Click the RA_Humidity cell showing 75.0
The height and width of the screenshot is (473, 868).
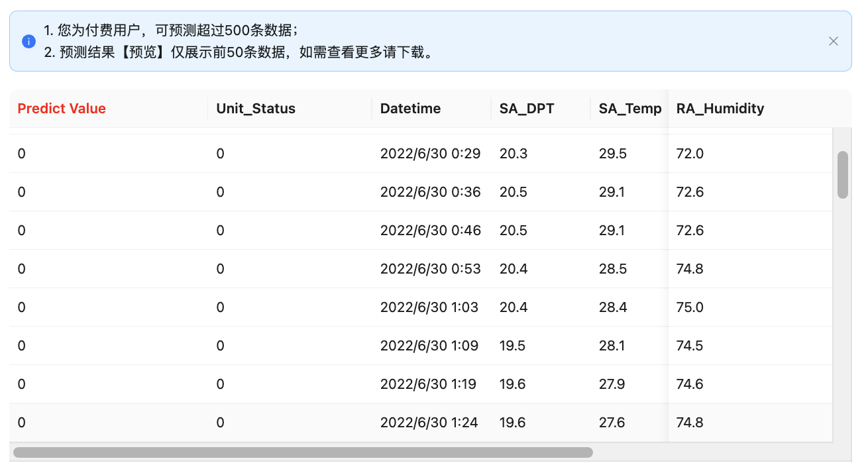pos(690,307)
